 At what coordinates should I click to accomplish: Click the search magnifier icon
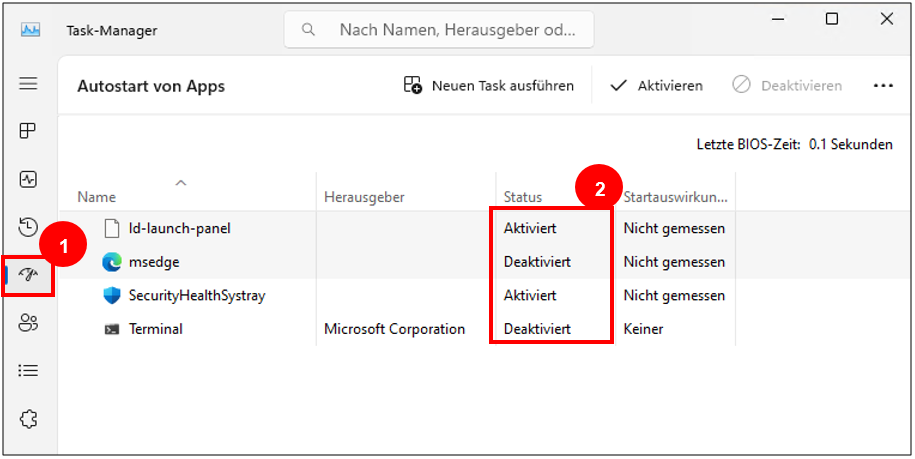coord(308,29)
